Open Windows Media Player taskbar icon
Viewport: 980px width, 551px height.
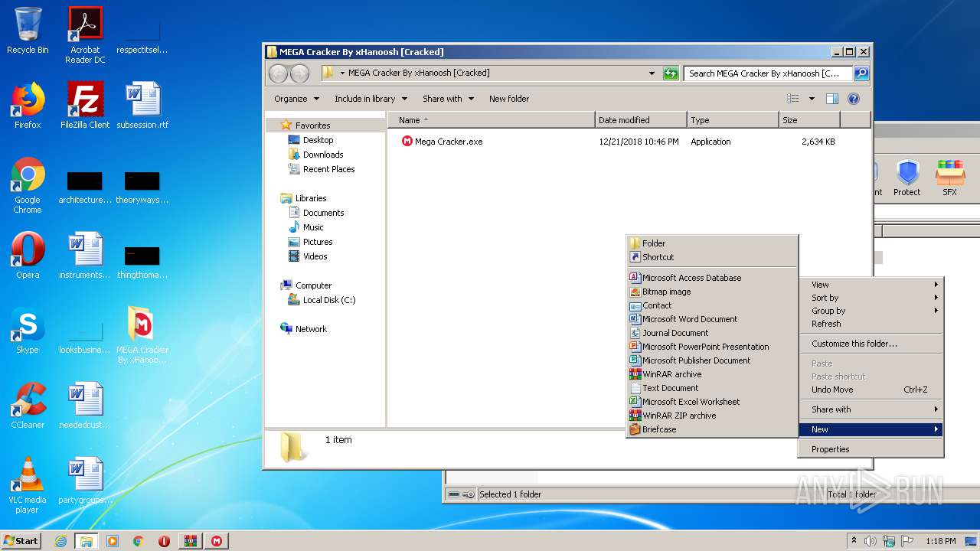(113, 541)
